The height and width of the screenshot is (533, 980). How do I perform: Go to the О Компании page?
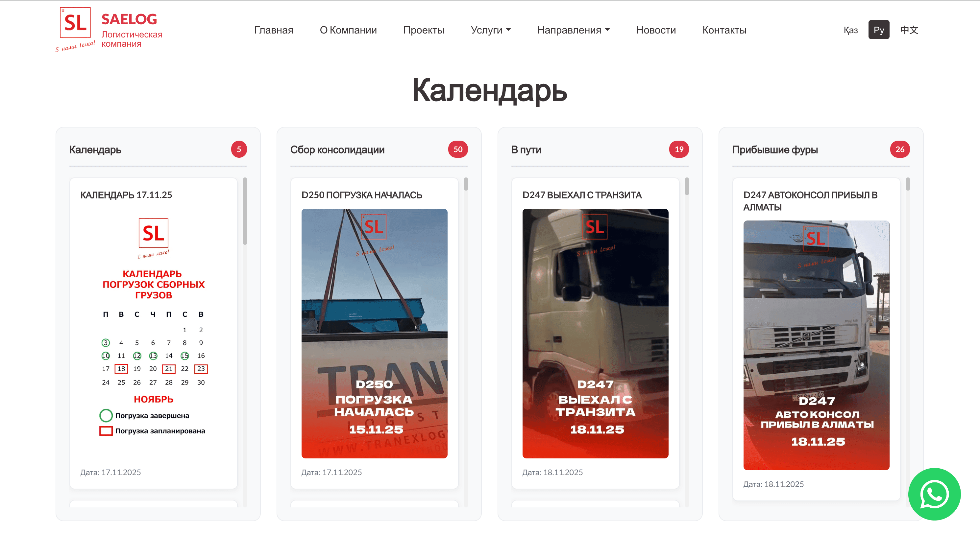(348, 30)
